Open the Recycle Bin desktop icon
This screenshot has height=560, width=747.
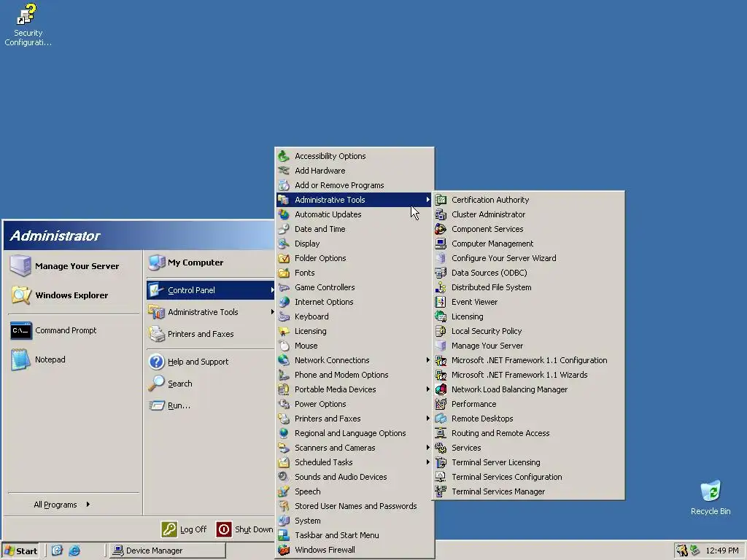point(711,491)
